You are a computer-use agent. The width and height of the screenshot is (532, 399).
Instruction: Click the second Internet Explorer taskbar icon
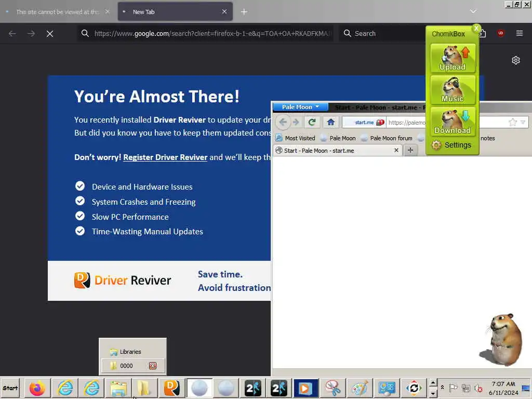tap(91, 388)
